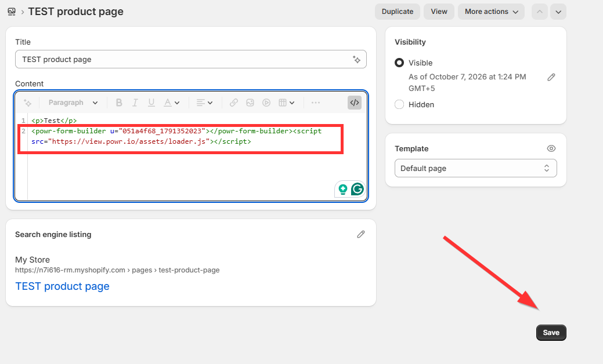Click the Duplicate button
The image size is (603, 364).
(397, 12)
